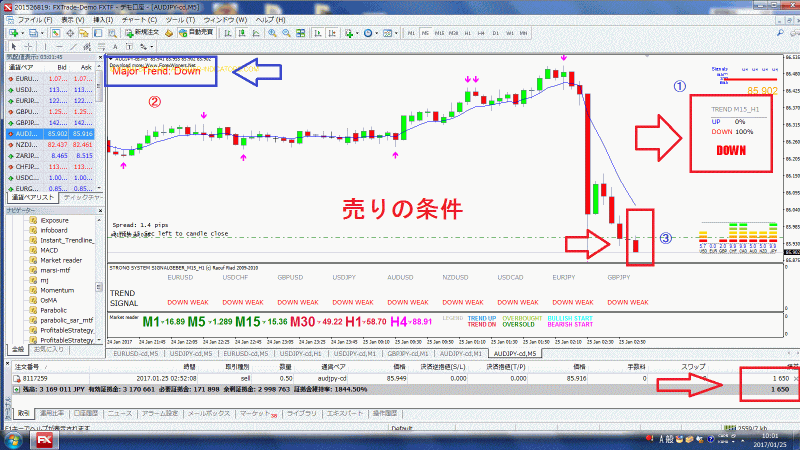This screenshot has width=800, height=450.
Task: Launch the MetaEditor icon
Action: [x=168, y=33]
